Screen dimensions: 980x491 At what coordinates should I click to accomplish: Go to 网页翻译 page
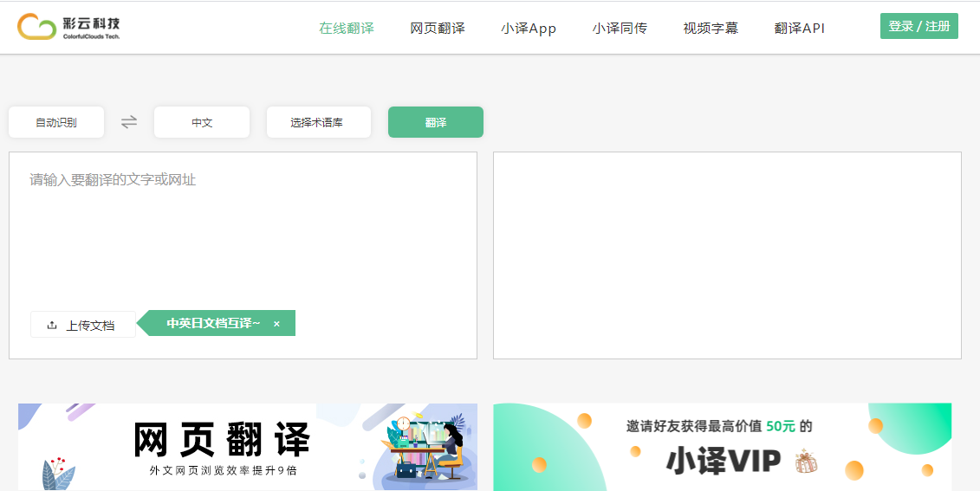pyautogui.click(x=438, y=28)
